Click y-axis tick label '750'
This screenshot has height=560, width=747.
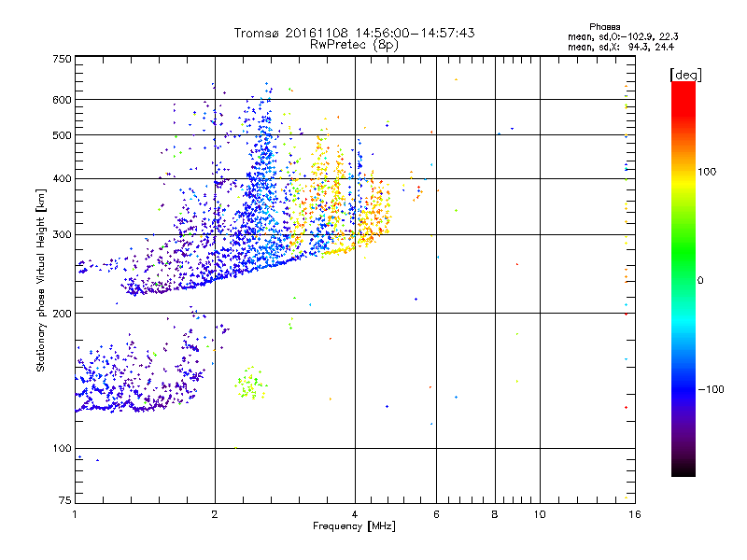tap(62, 59)
